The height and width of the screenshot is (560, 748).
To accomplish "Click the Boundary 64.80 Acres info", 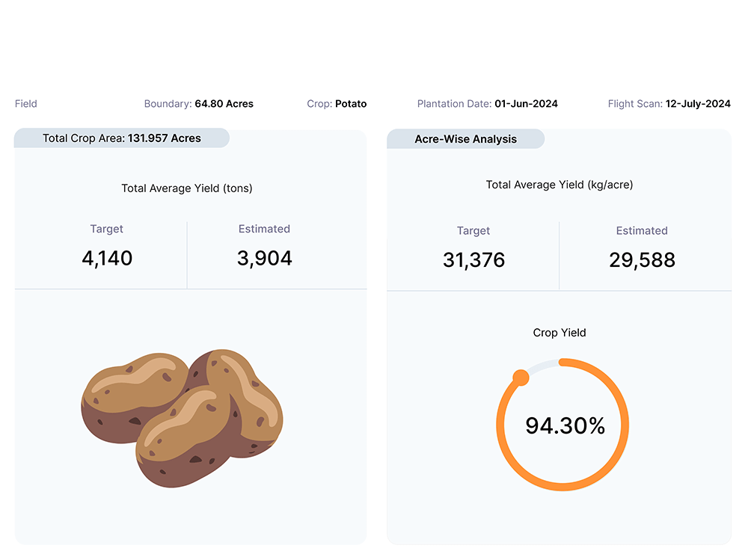I will [x=198, y=104].
